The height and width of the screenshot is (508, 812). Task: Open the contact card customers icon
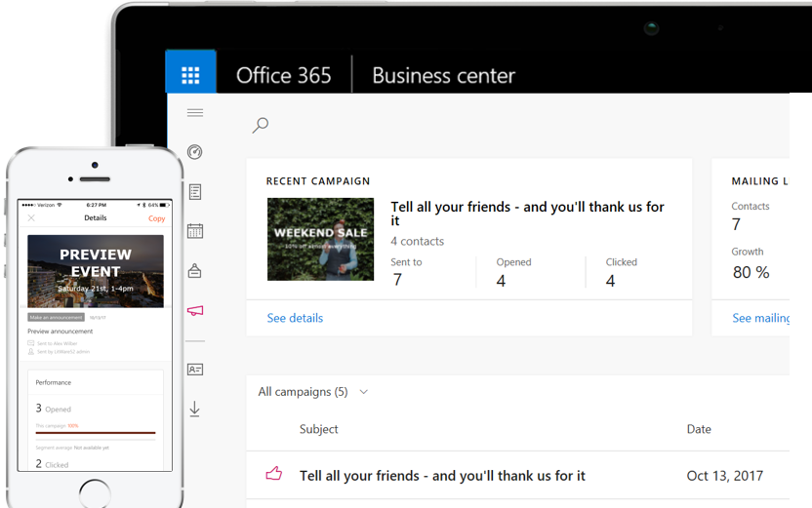pyautogui.click(x=195, y=370)
